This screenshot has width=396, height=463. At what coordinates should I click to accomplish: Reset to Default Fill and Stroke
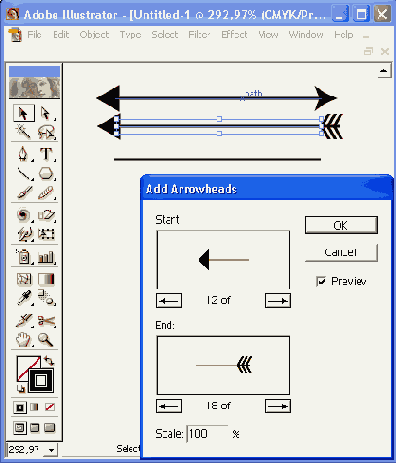(x=21, y=389)
